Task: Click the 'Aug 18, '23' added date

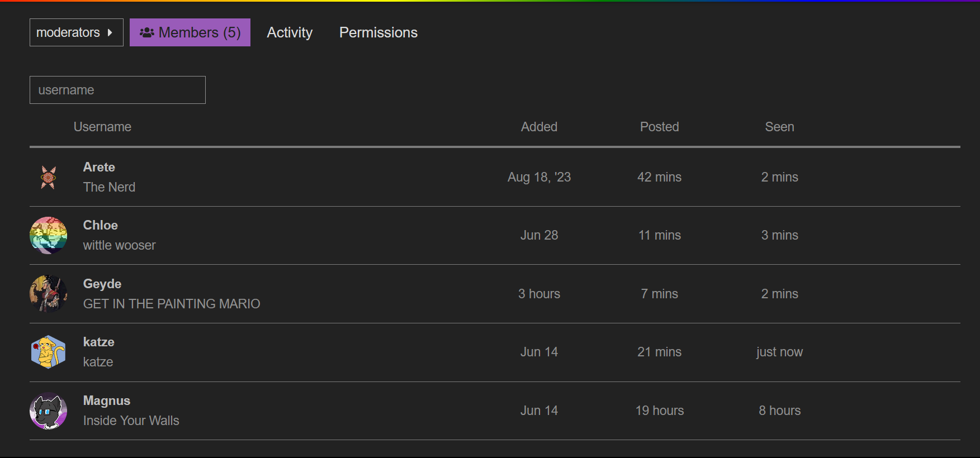Action: 539,177
